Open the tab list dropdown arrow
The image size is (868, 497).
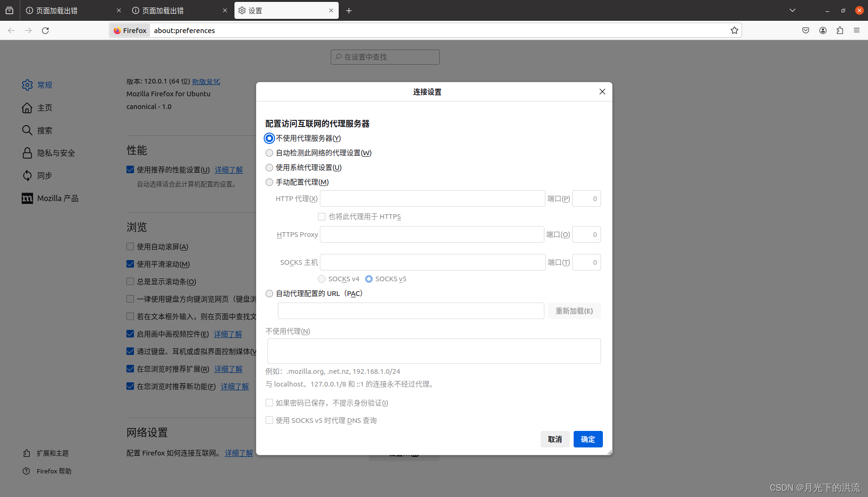[x=792, y=10]
